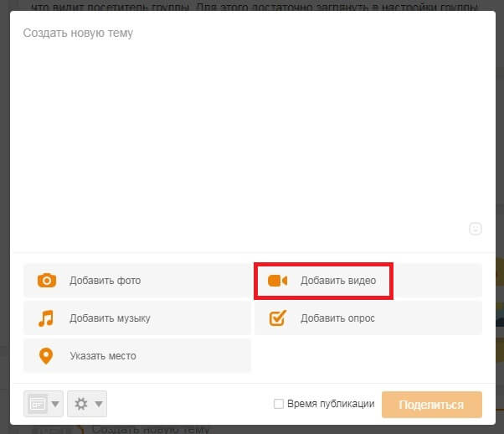Click the Добавить опрос button
Image resolution: width=504 pixels, height=434 pixels.
click(x=368, y=318)
